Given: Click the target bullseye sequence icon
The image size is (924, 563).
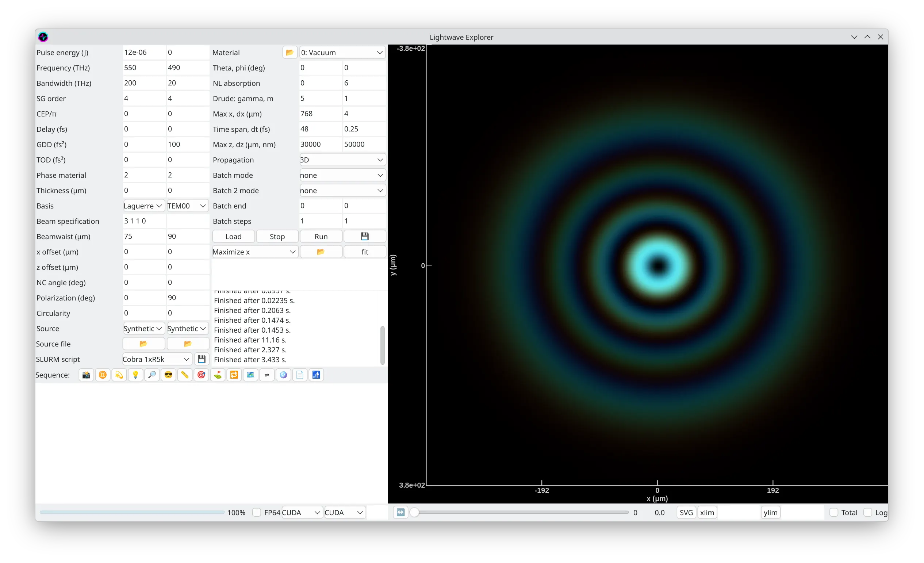Looking at the screenshot, I should [x=202, y=375].
